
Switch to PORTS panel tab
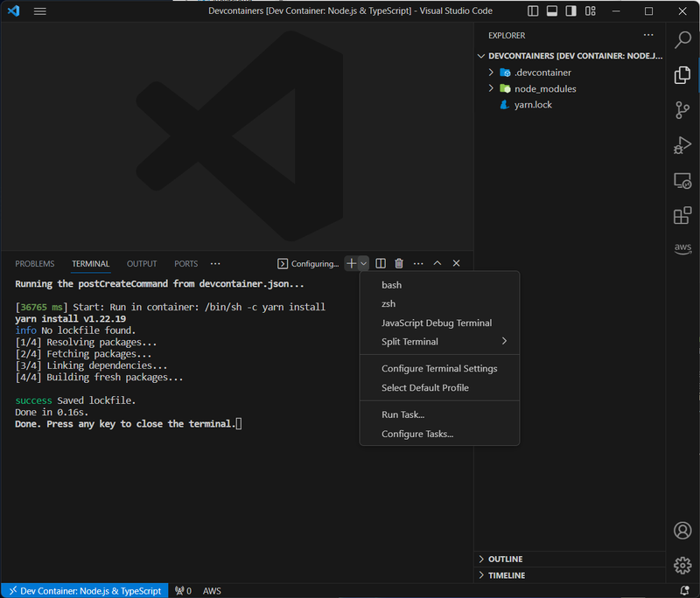(x=185, y=263)
